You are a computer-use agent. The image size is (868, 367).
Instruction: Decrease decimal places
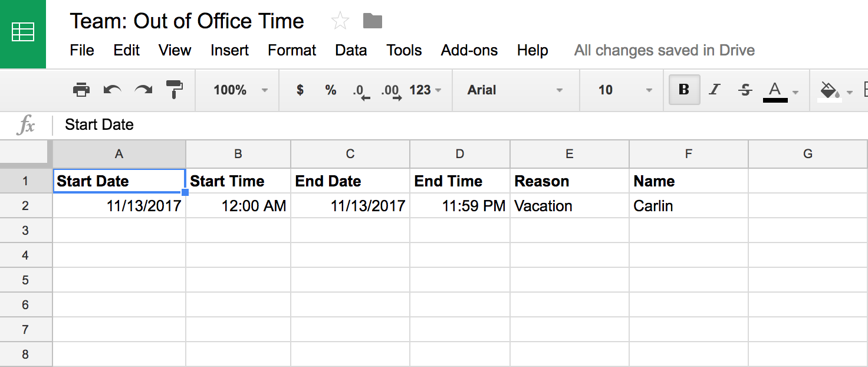361,91
